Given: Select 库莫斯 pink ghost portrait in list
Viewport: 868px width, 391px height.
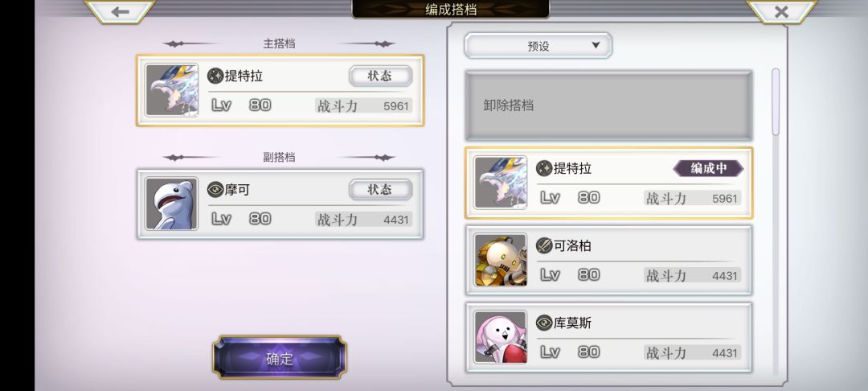Looking at the screenshot, I should pos(501,337).
